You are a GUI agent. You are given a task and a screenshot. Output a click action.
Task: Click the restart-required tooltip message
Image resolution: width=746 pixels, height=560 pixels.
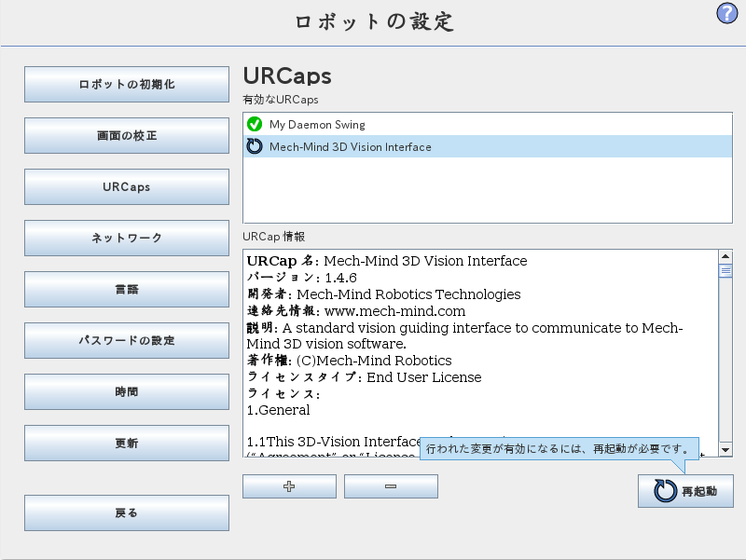[559, 448]
